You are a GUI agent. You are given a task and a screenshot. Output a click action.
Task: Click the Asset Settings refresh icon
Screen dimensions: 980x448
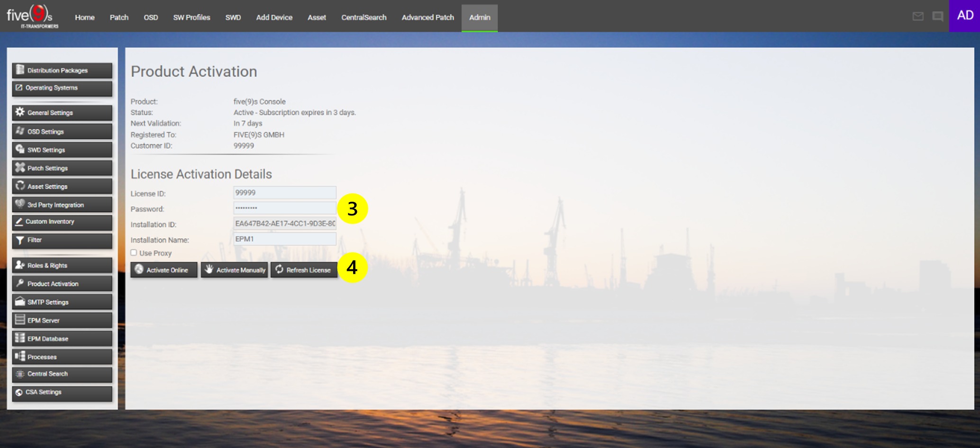tap(20, 186)
